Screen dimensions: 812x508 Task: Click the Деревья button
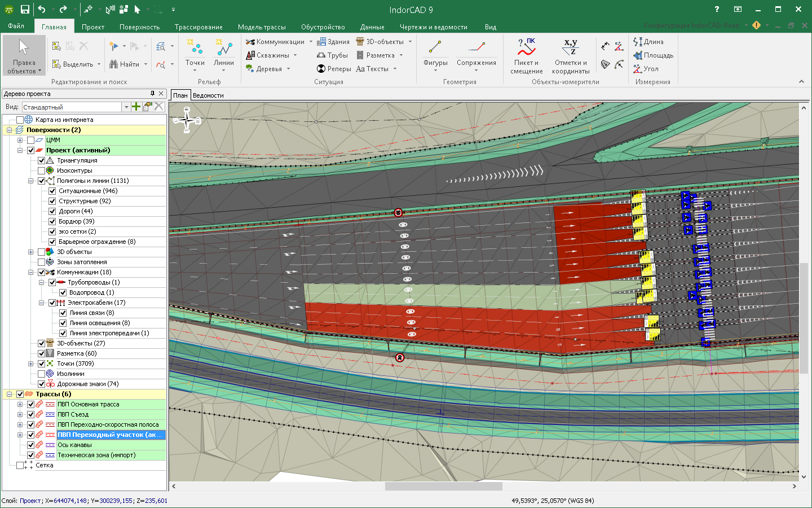pos(264,69)
